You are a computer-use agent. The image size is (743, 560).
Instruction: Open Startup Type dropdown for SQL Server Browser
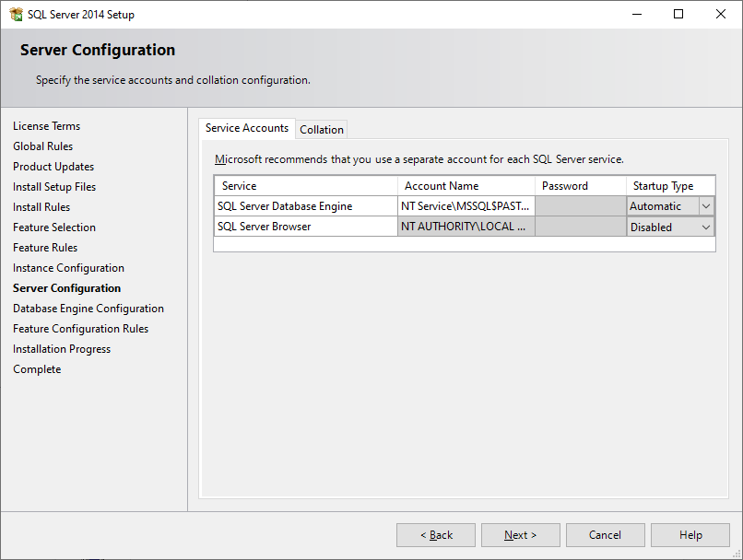[705, 227]
